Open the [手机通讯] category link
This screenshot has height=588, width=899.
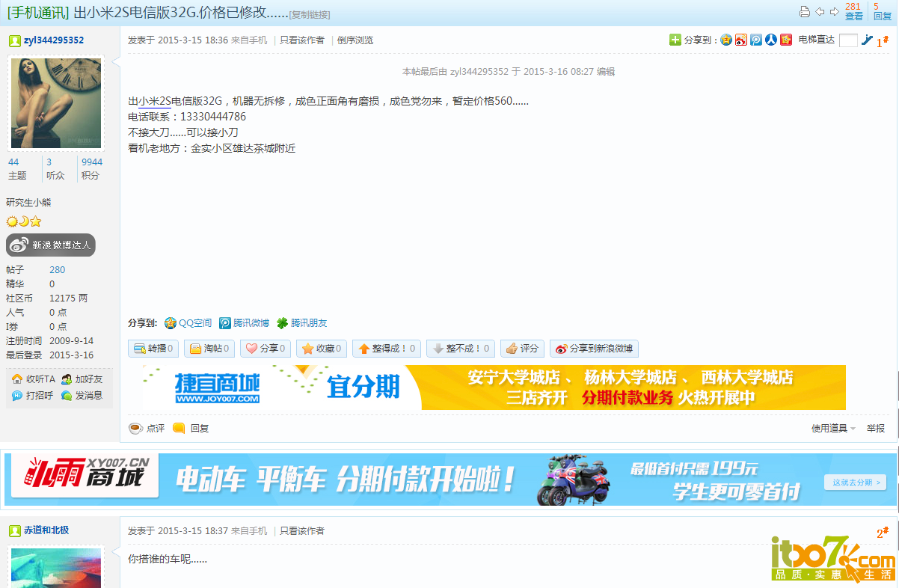click(38, 13)
